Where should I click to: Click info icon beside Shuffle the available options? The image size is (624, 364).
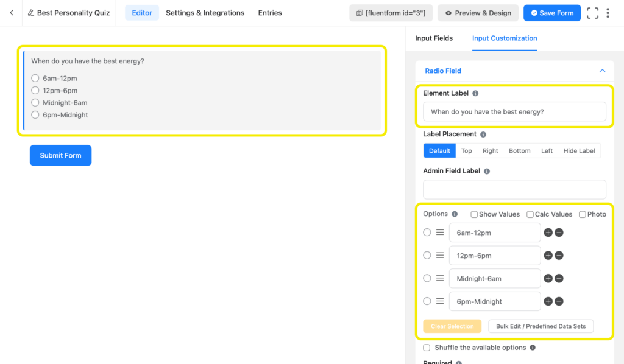(533, 348)
